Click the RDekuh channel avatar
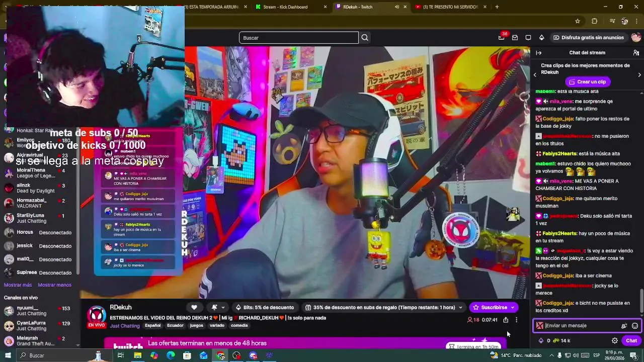 96,315
